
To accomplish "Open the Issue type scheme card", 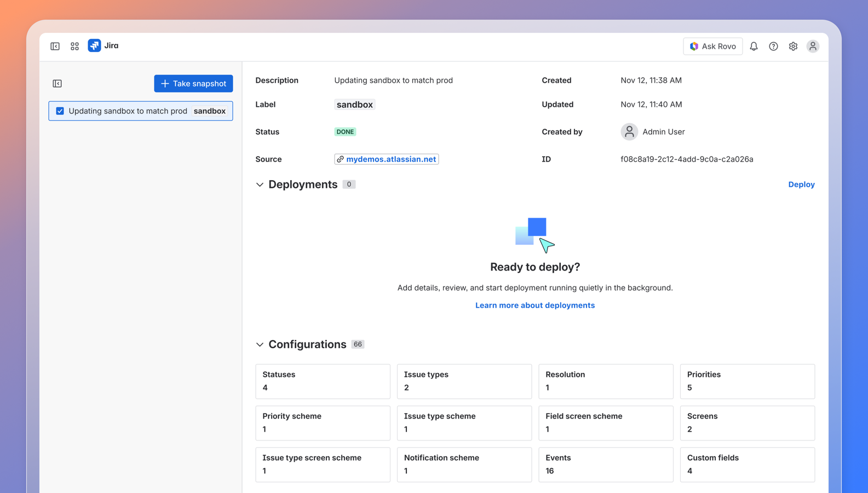I will (x=464, y=423).
